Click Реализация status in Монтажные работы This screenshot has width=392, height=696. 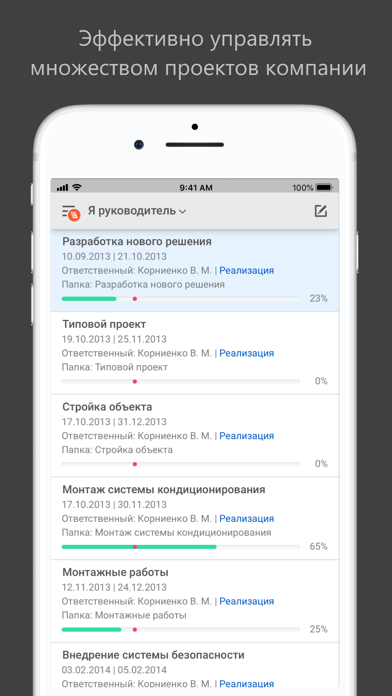tap(247, 601)
